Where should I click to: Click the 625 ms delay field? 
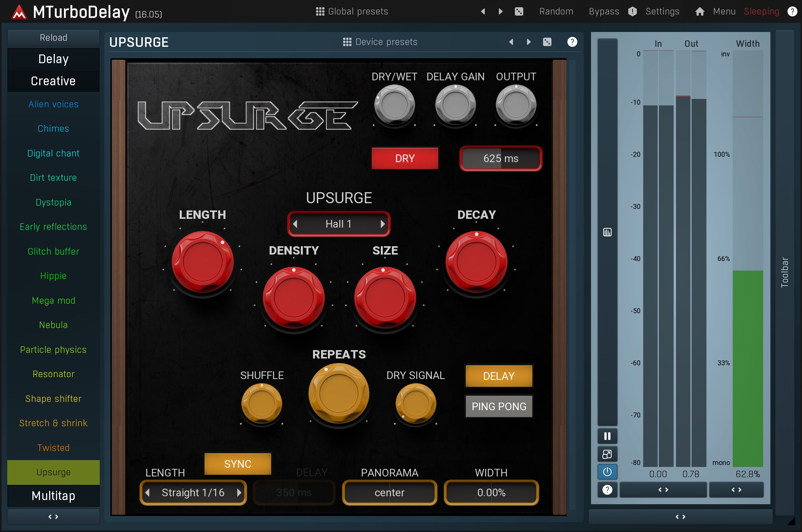501,158
